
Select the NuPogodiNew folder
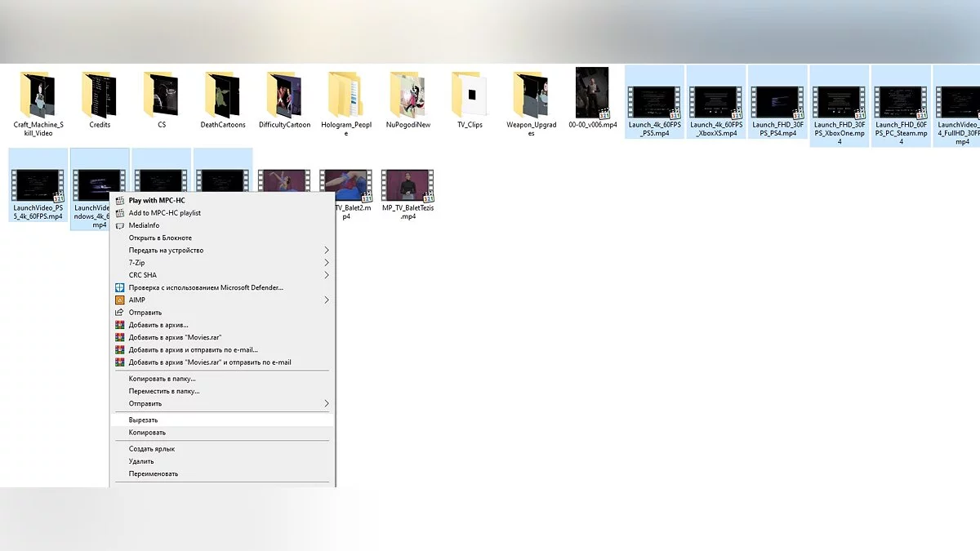pyautogui.click(x=408, y=100)
